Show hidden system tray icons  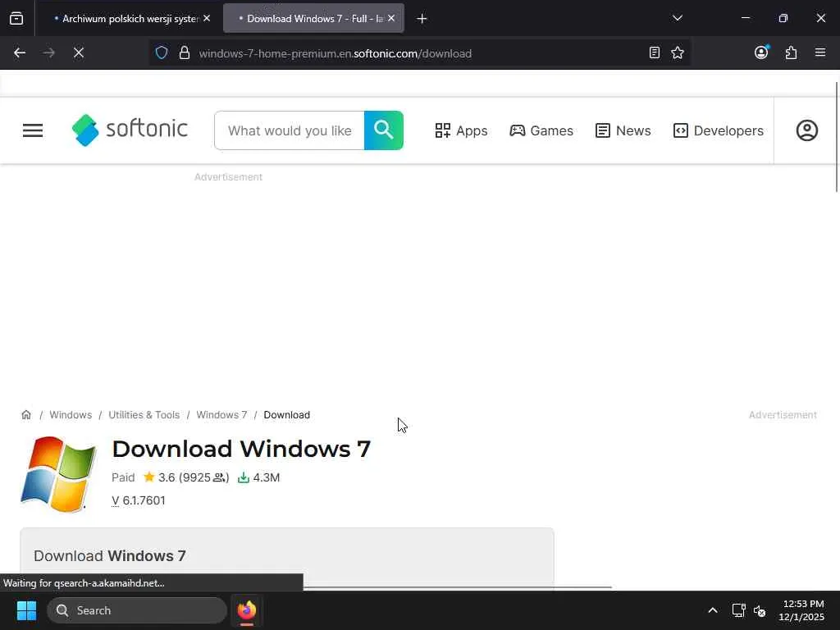pyautogui.click(x=713, y=610)
